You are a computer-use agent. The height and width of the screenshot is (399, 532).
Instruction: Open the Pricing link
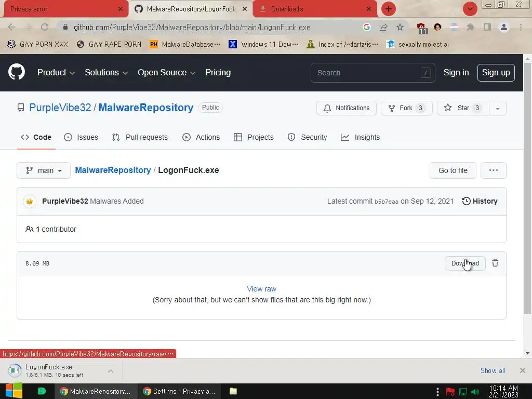pyautogui.click(x=218, y=72)
